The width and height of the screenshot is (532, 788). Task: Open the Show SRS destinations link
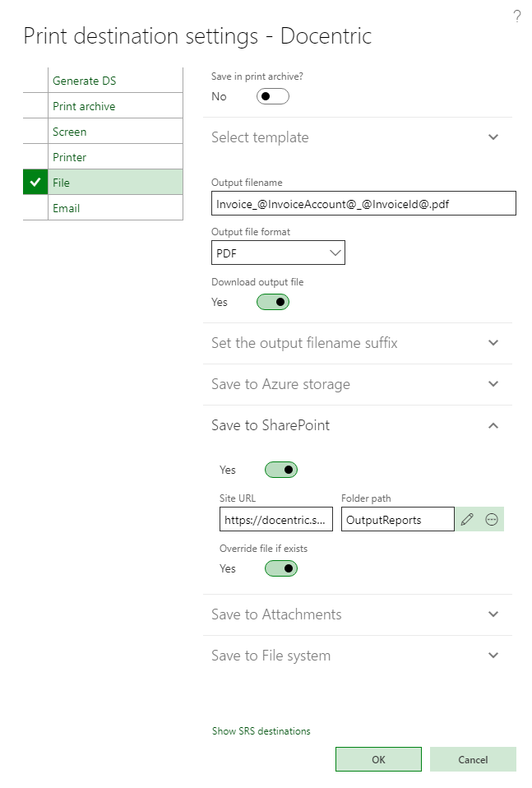pos(261,731)
